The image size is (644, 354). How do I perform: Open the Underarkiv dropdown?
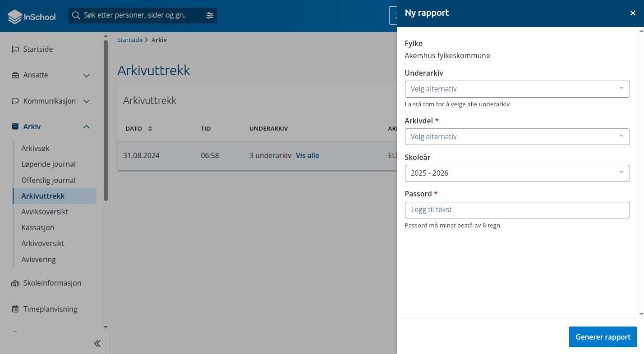click(517, 89)
